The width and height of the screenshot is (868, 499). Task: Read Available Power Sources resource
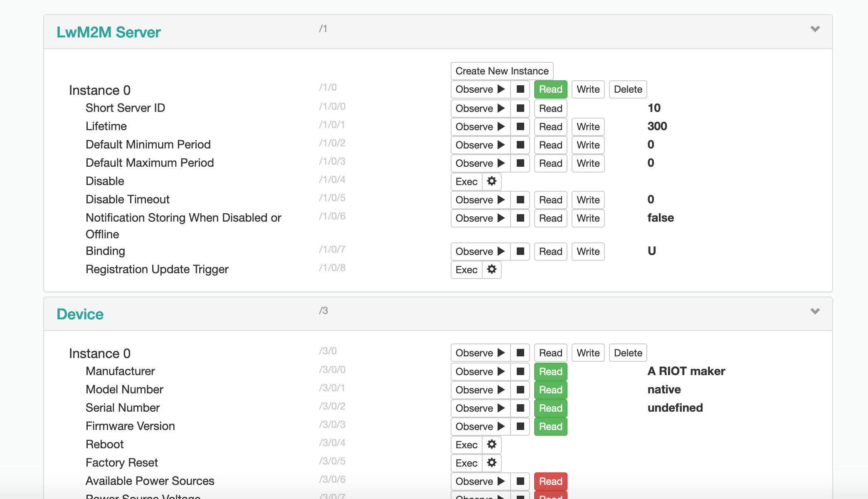[550, 482]
